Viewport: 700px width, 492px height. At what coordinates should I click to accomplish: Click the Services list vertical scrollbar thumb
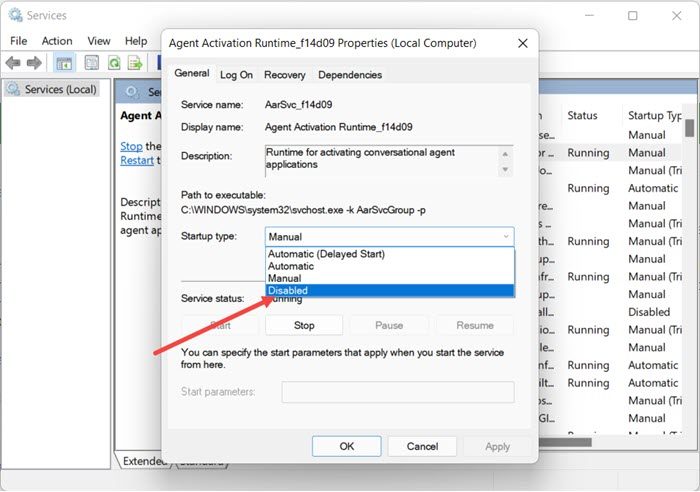(690, 128)
